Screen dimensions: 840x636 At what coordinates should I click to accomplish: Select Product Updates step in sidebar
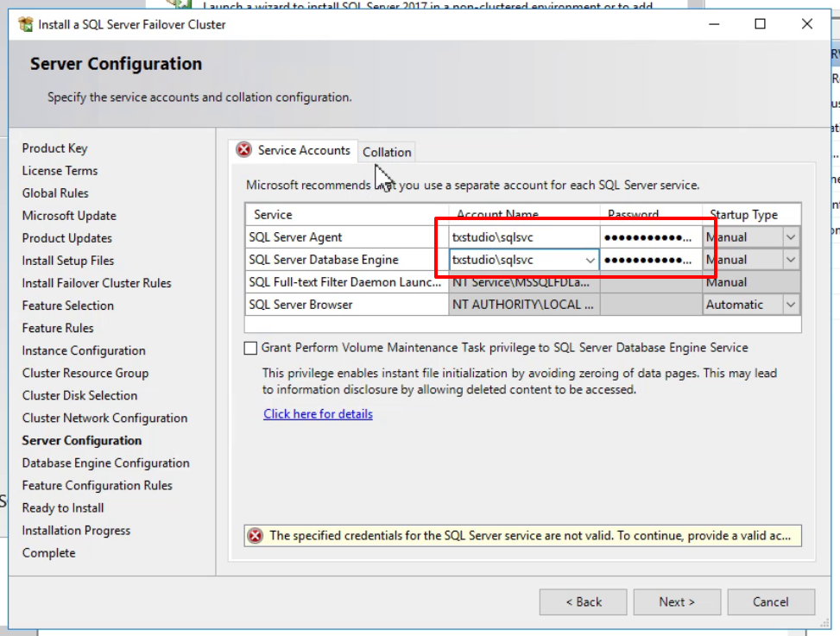(67, 238)
